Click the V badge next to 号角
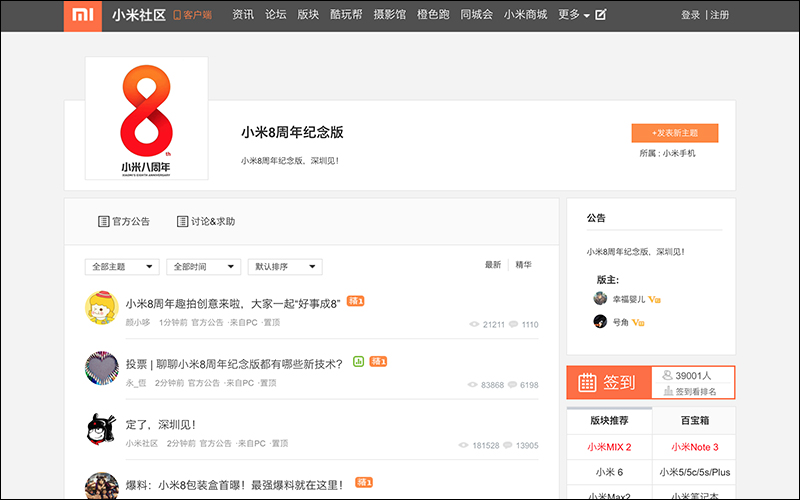Viewport: 800px width, 500px height. point(638,322)
